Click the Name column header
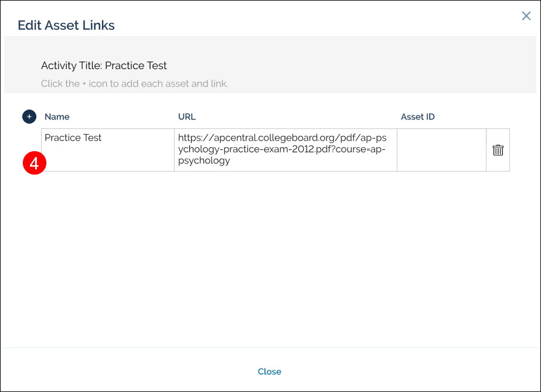 [x=57, y=117]
